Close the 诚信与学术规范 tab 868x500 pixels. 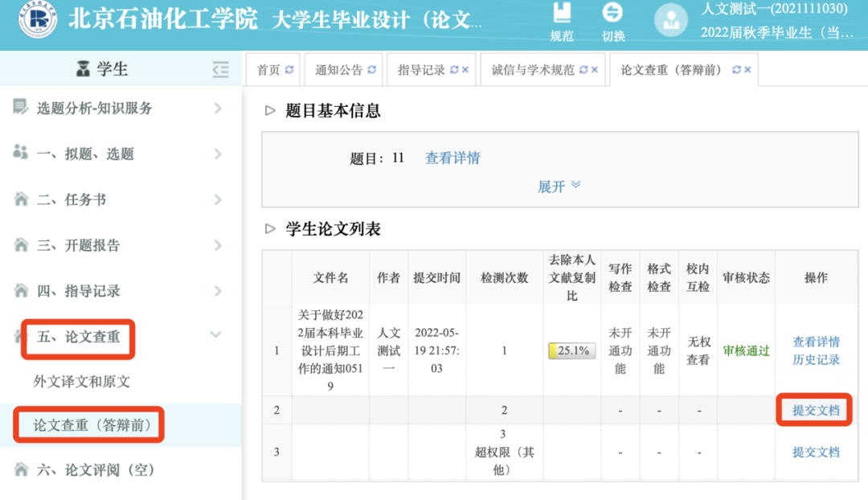[595, 70]
